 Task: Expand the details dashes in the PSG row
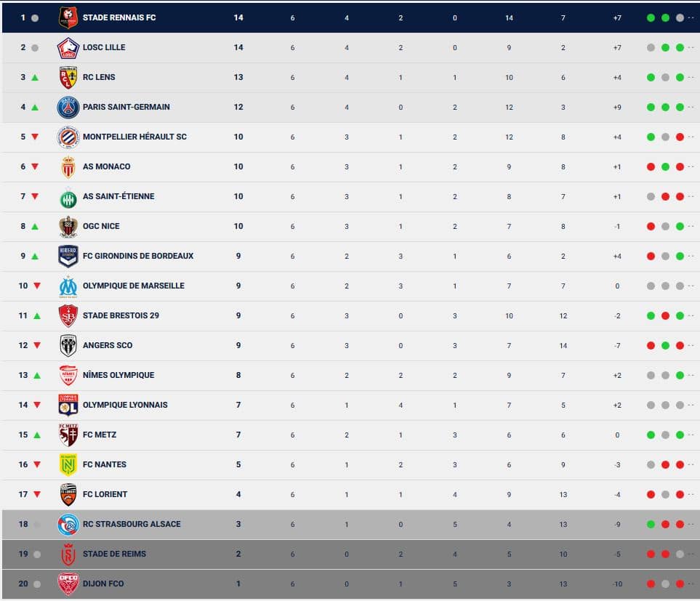[x=691, y=107]
